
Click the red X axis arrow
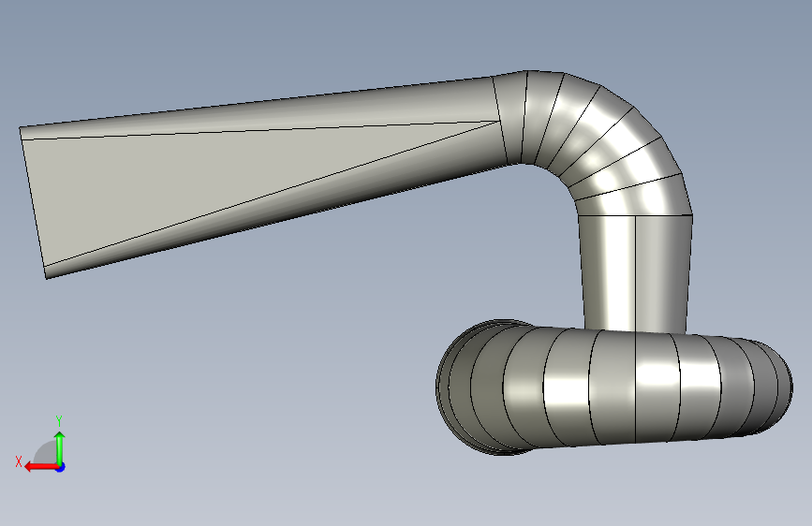pos(41,467)
